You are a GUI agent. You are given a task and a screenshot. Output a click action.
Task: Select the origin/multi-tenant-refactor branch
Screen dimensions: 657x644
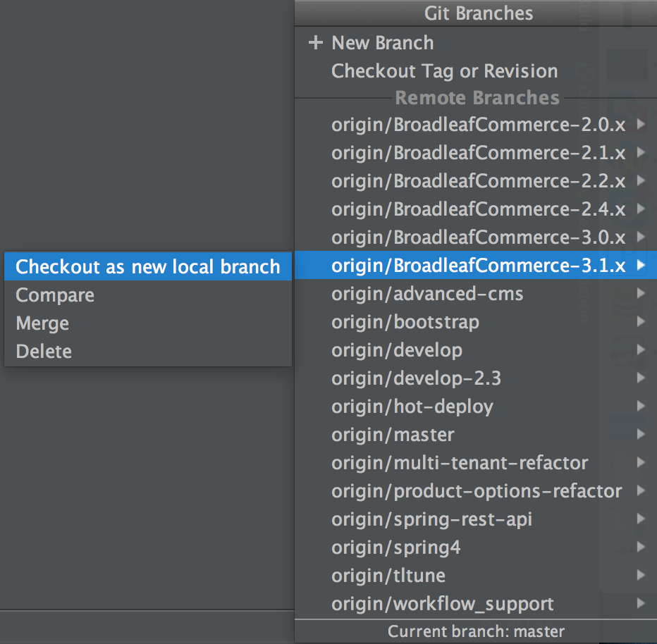(460, 463)
